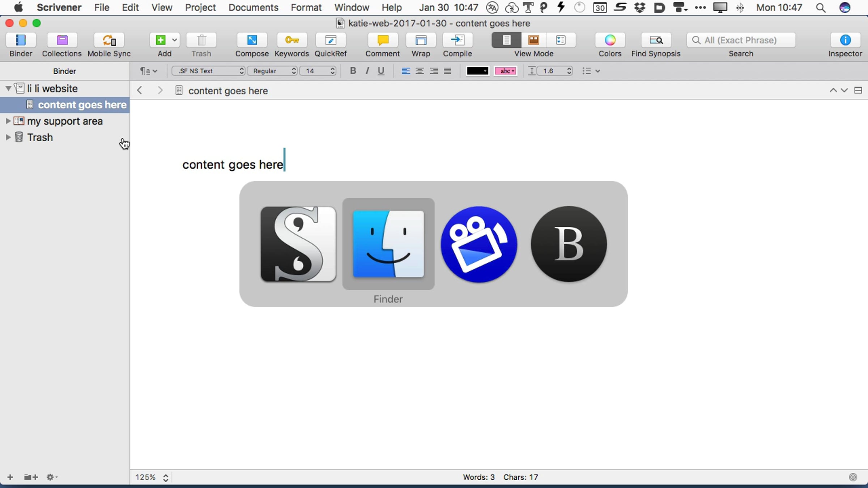Select content goes here binder document
Screen dimensions: 868x488
82,105
